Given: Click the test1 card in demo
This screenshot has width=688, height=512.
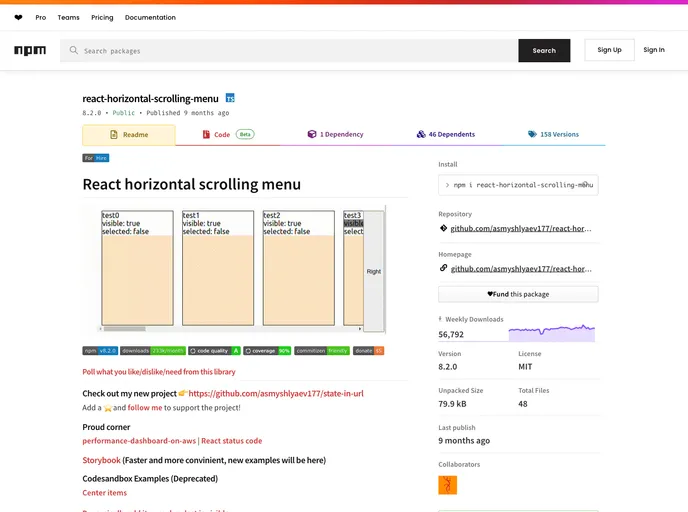Looking at the screenshot, I should click(x=218, y=268).
